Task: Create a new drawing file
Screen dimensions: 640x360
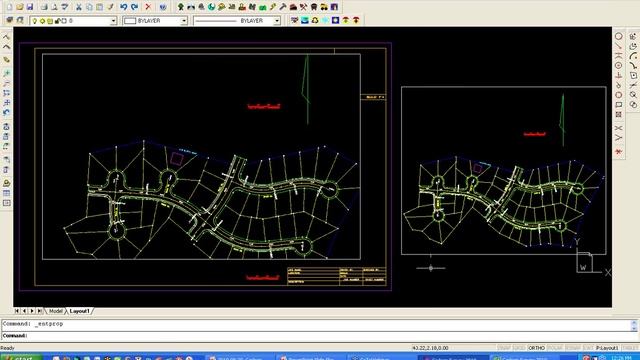Action: 9,7
